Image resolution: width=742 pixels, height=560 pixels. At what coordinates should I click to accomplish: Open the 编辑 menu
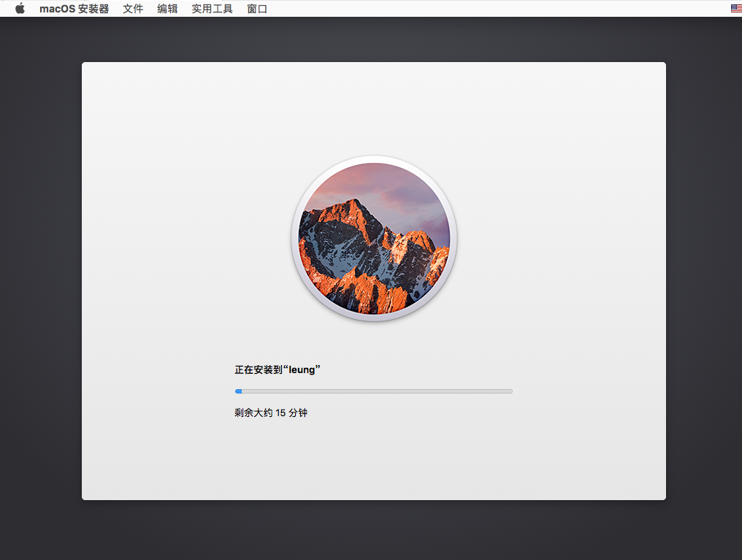click(167, 9)
